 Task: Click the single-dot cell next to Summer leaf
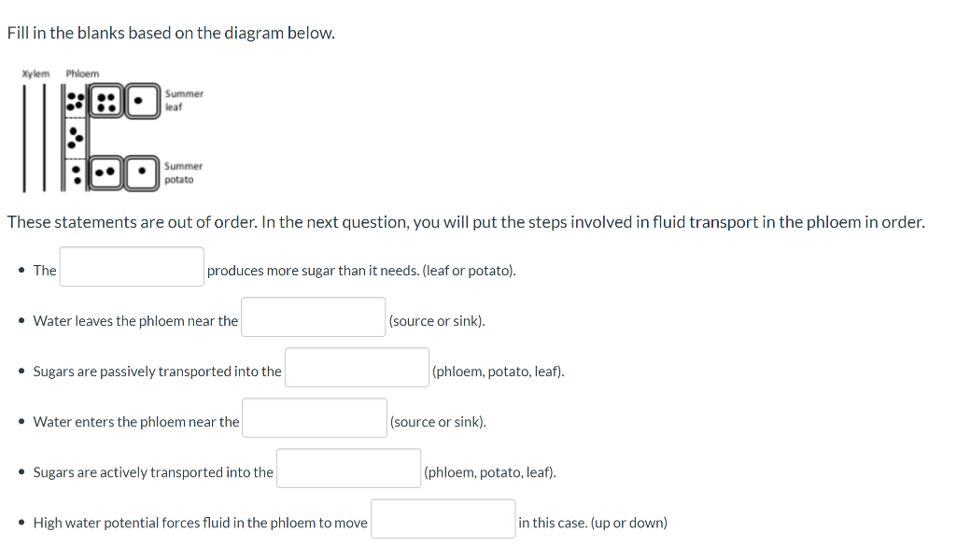click(x=142, y=100)
